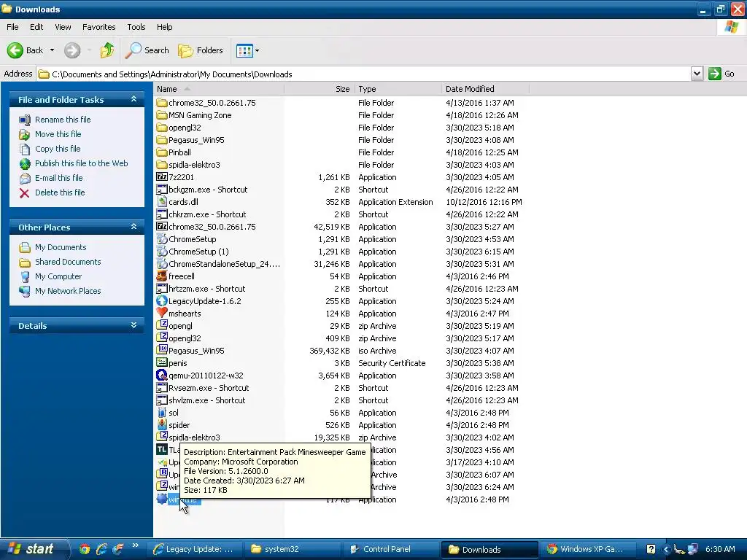Open the Views dropdown button

click(248, 50)
